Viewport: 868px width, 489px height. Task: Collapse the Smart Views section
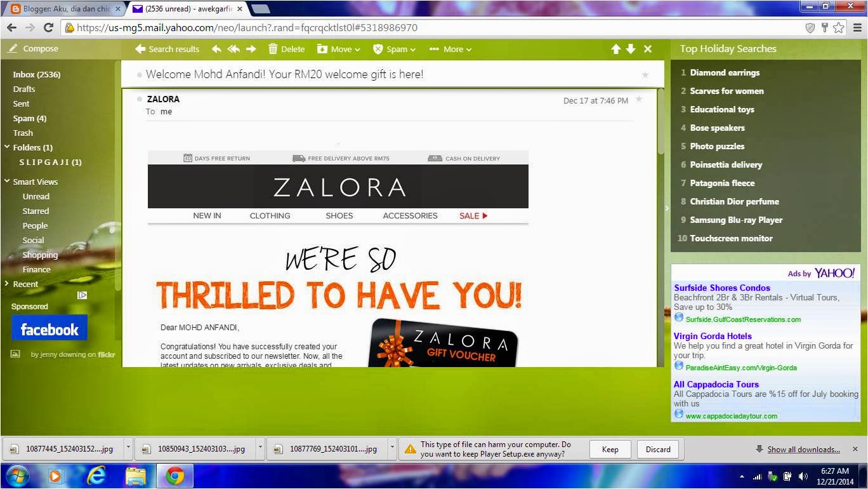click(7, 182)
